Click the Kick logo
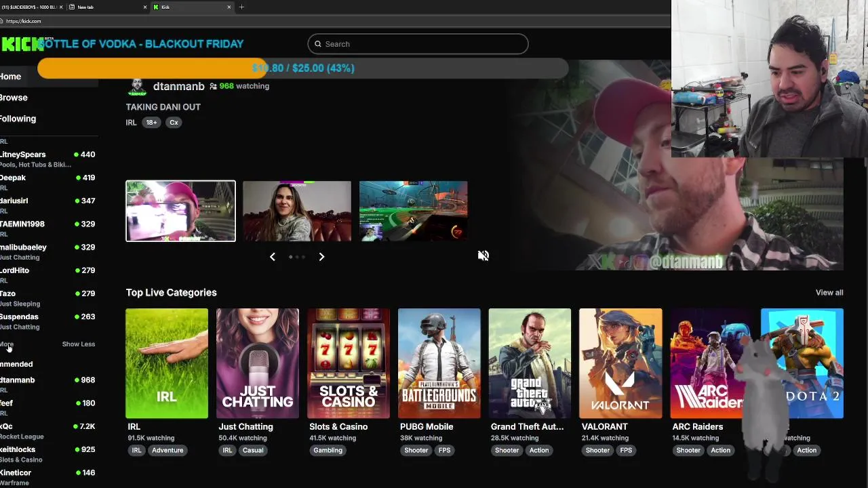Screen dimensions: 868x488 pyautogui.click(x=21, y=45)
